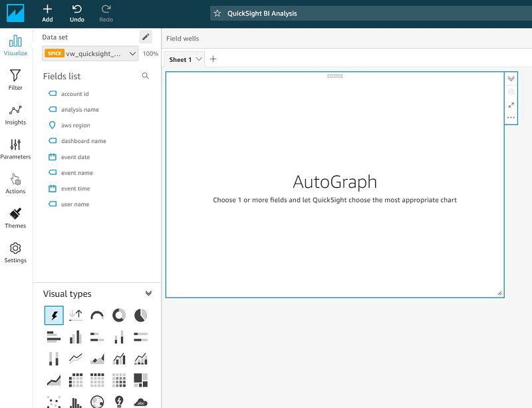The height and width of the screenshot is (408, 532).
Task: Star the analysis as a favorite
Action: tap(217, 13)
